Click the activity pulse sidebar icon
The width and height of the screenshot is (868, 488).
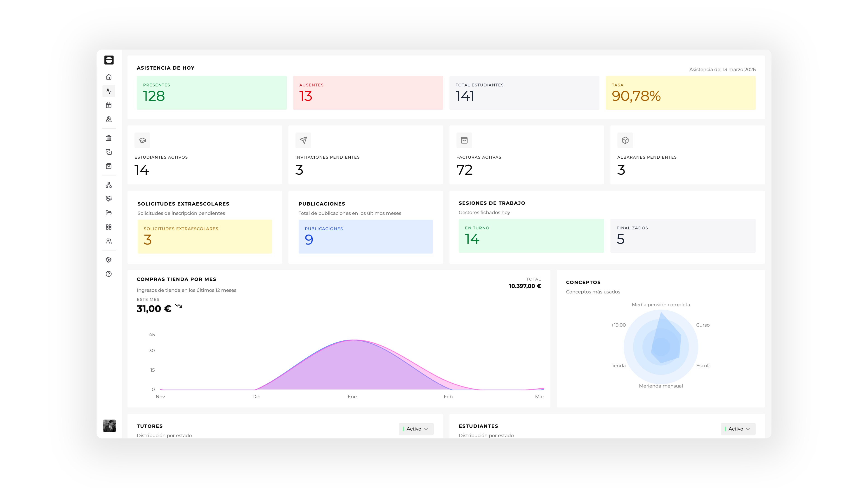coord(108,91)
